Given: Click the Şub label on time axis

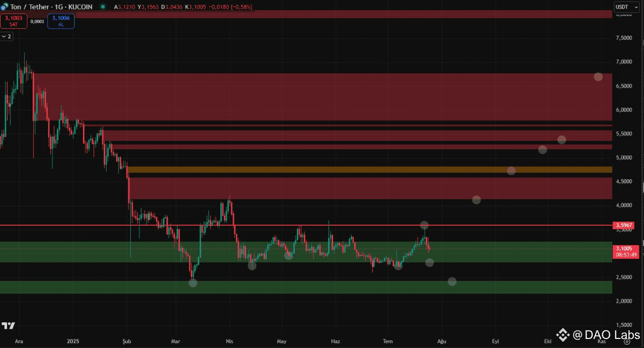Looking at the screenshot, I should pyautogui.click(x=127, y=341).
